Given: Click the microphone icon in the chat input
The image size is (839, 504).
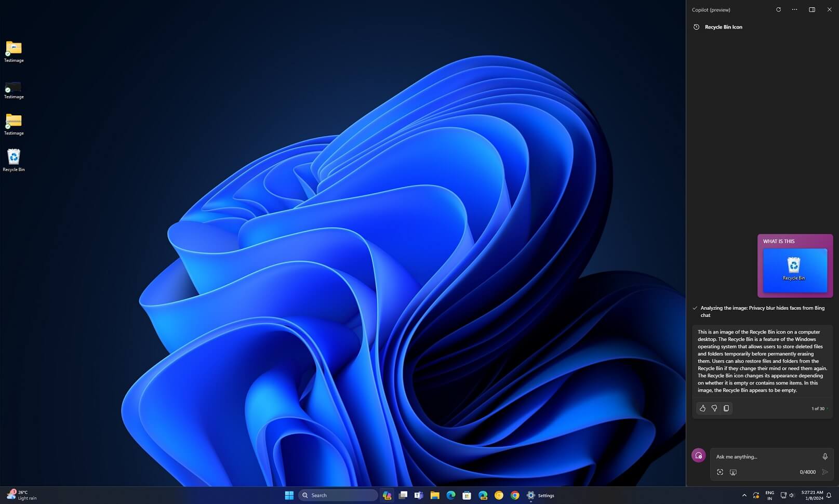Looking at the screenshot, I should (x=825, y=456).
